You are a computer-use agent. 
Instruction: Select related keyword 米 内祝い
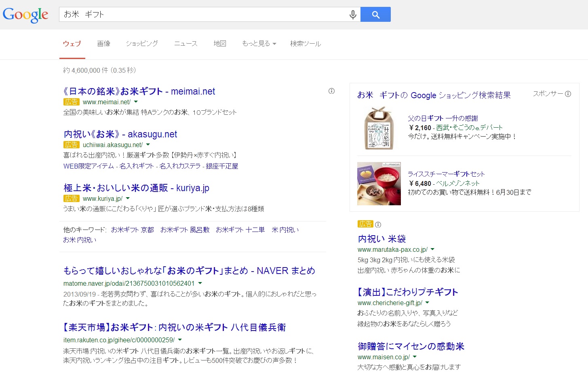click(x=285, y=230)
